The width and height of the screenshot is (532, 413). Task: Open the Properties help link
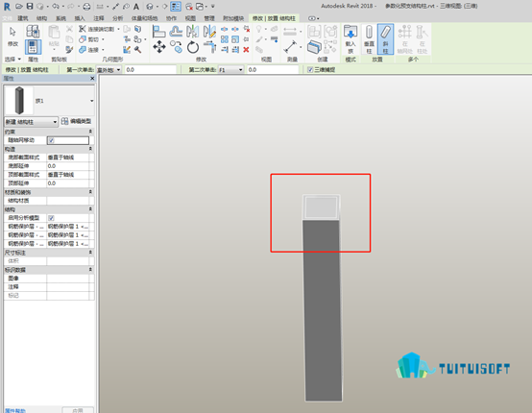15,411
